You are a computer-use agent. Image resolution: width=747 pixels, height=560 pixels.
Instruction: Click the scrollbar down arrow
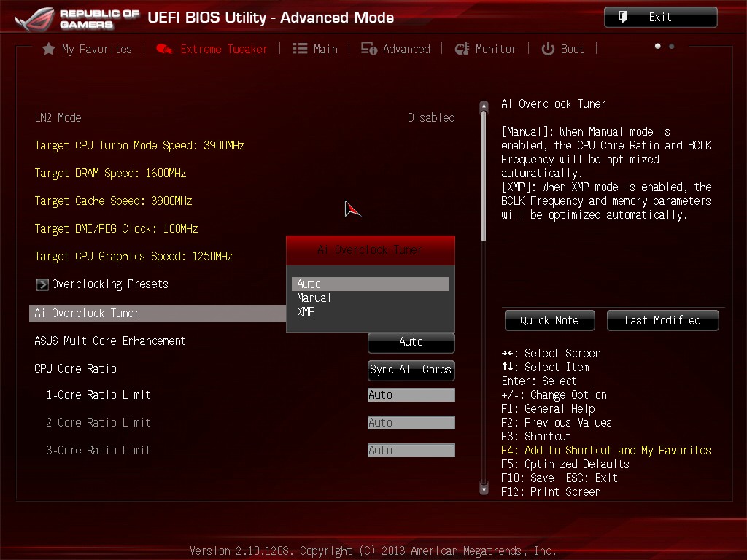pos(484,489)
